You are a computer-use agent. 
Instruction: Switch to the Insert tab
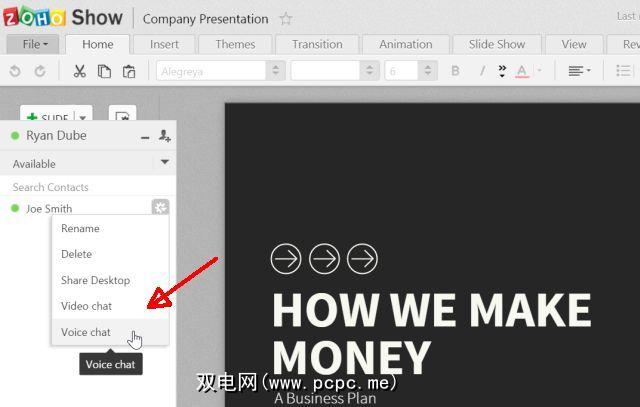tap(164, 44)
